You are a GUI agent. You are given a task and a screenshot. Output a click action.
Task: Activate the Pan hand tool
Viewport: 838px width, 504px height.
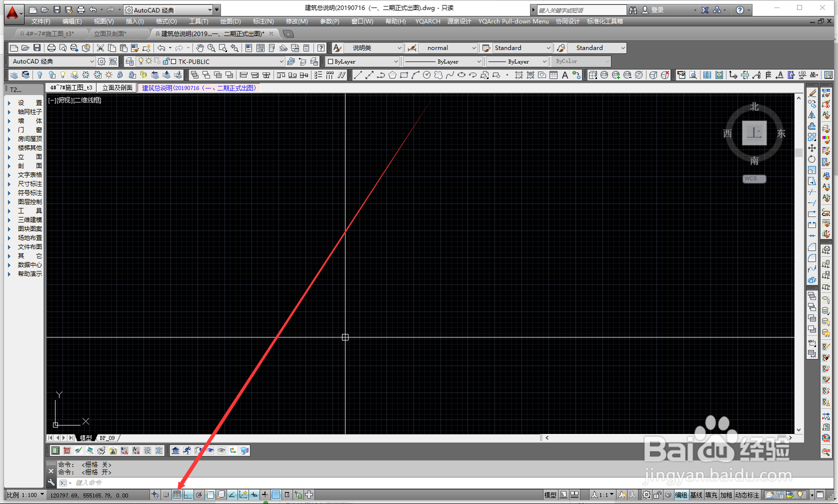pos(200,48)
